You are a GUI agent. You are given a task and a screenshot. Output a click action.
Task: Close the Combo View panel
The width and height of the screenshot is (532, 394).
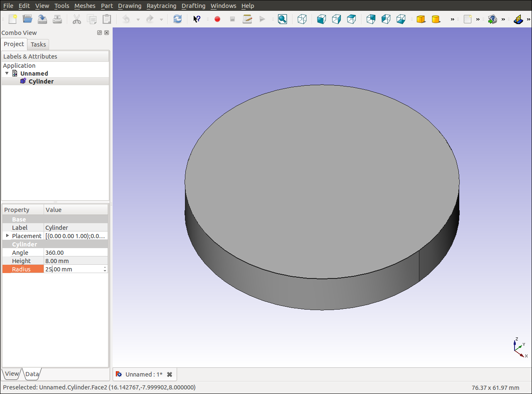click(x=107, y=33)
